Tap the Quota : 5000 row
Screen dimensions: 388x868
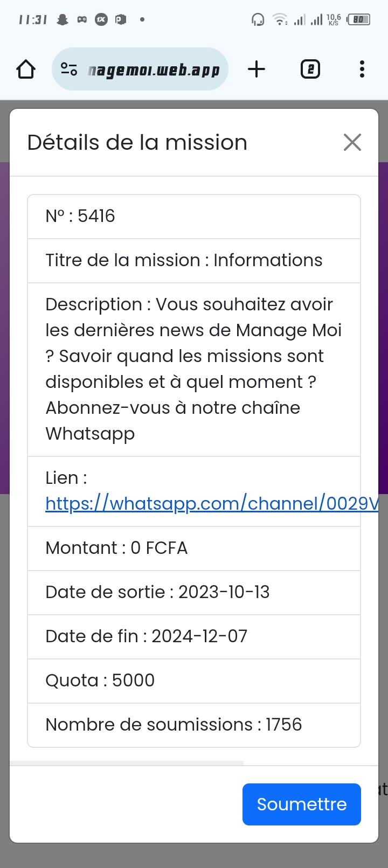[x=194, y=680]
